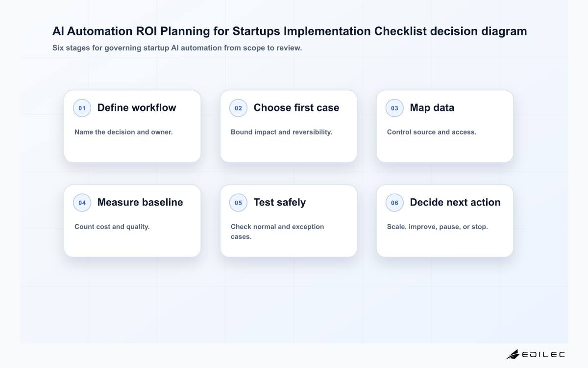Click "Control source and access" description
The width and height of the screenshot is (588, 368).
point(432,132)
